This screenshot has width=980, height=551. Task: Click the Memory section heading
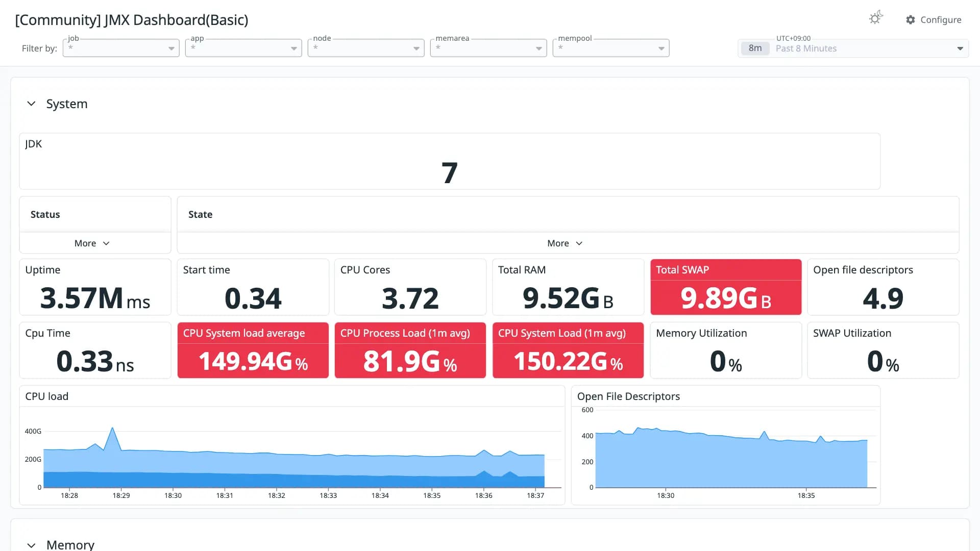pos(70,545)
